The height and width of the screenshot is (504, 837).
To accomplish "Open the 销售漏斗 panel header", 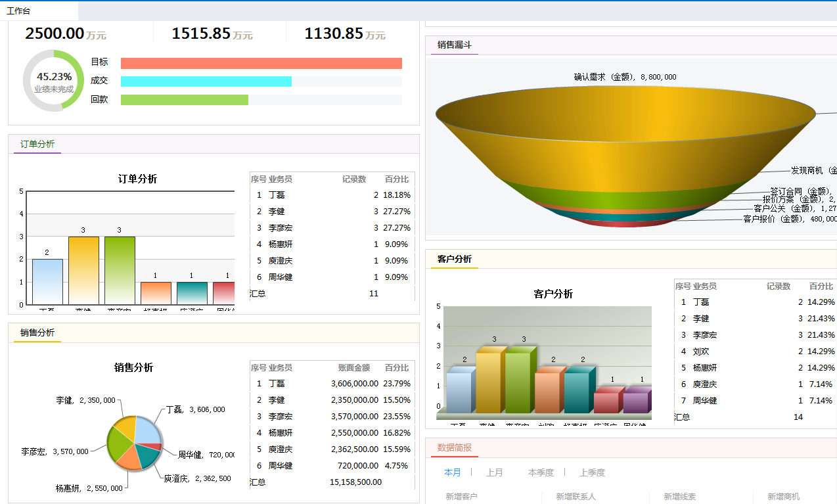I will [453, 45].
